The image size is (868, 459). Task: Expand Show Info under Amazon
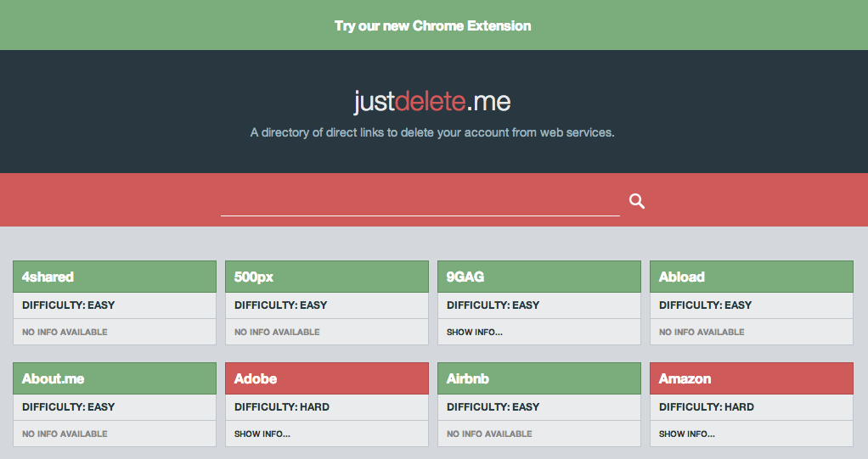tap(686, 434)
